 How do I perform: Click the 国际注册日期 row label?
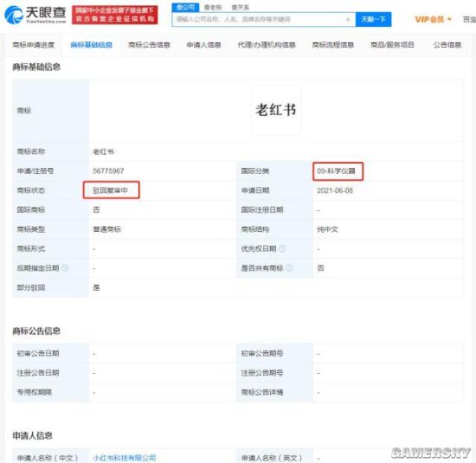pos(262,209)
